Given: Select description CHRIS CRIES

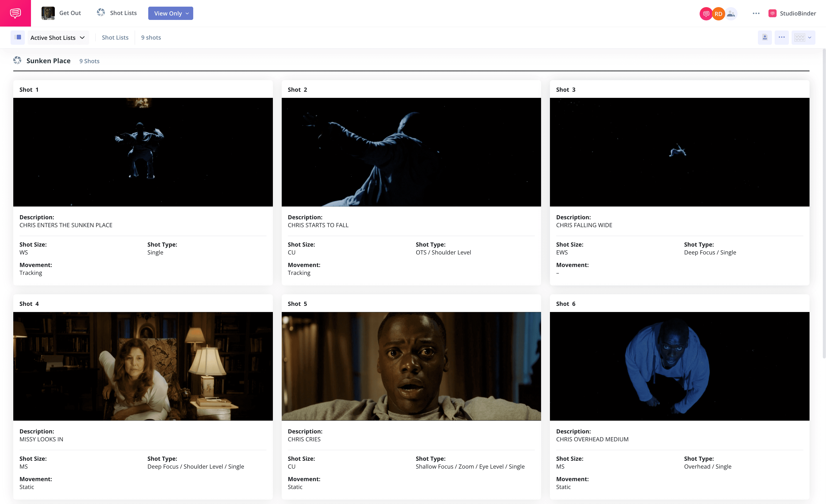Looking at the screenshot, I should (x=304, y=439).
